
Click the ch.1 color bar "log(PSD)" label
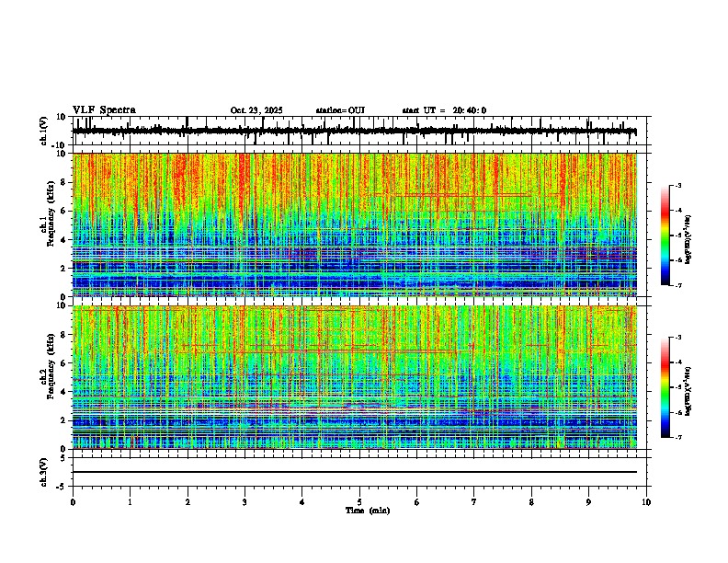688,240
